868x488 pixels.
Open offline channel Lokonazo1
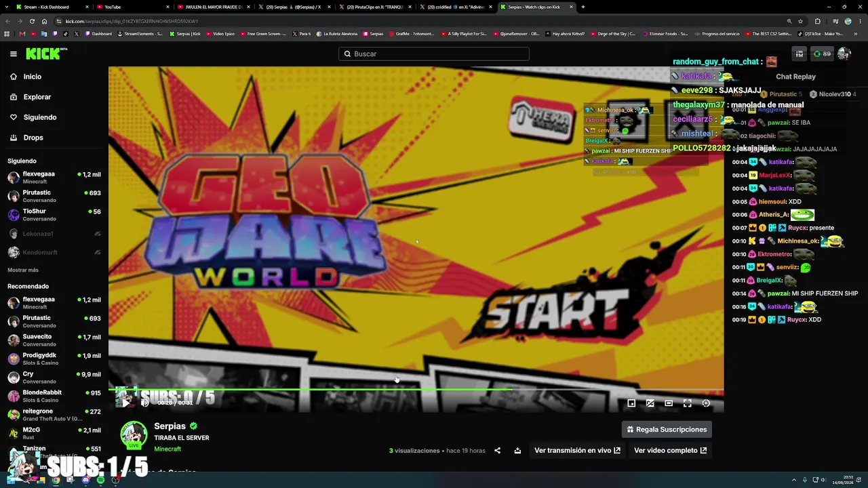pyautogui.click(x=54, y=234)
